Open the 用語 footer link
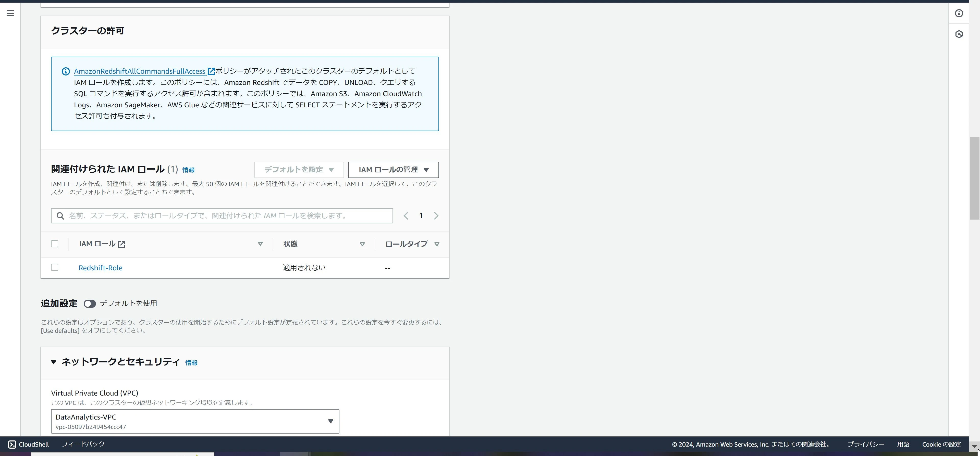This screenshot has width=980, height=456. pos(903,444)
